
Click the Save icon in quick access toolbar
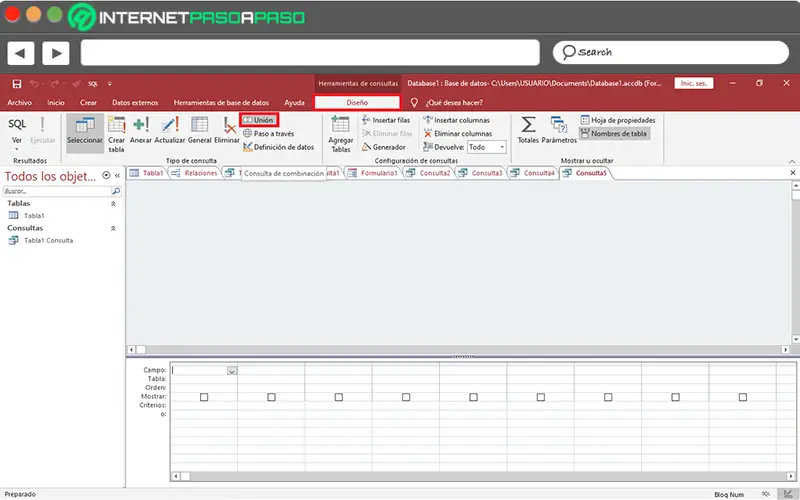pos(17,84)
